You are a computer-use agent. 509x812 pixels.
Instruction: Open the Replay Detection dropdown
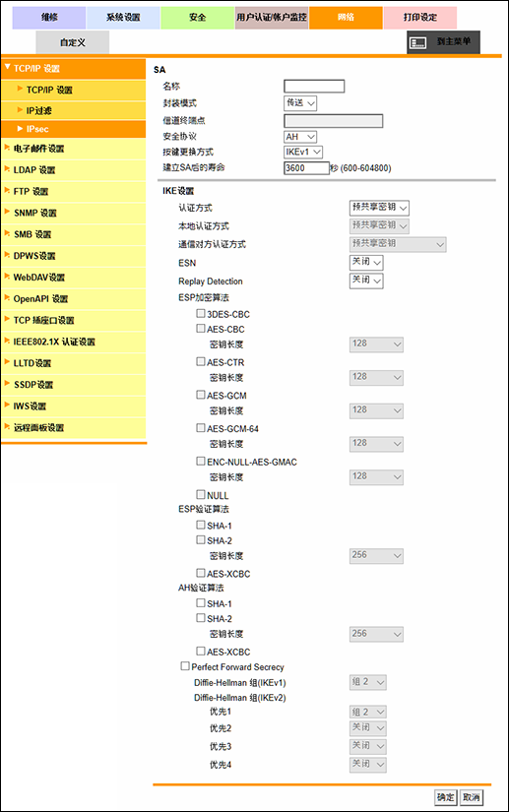point(366,281)
